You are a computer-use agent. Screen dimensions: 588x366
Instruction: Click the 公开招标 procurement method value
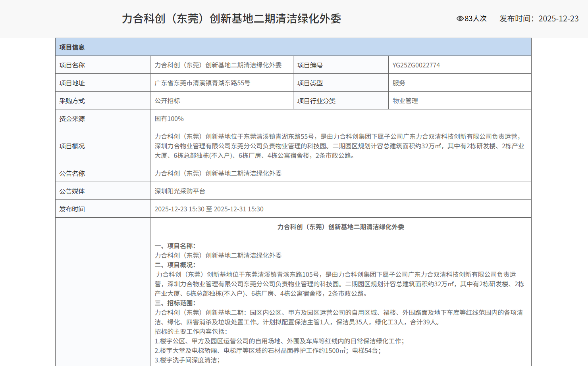(x=167, y=101)
